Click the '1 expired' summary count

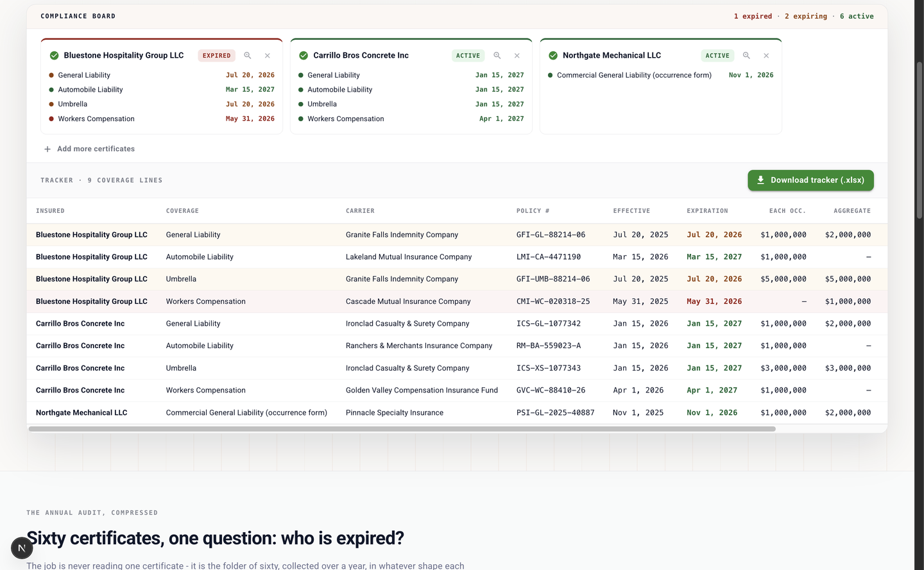753,17
